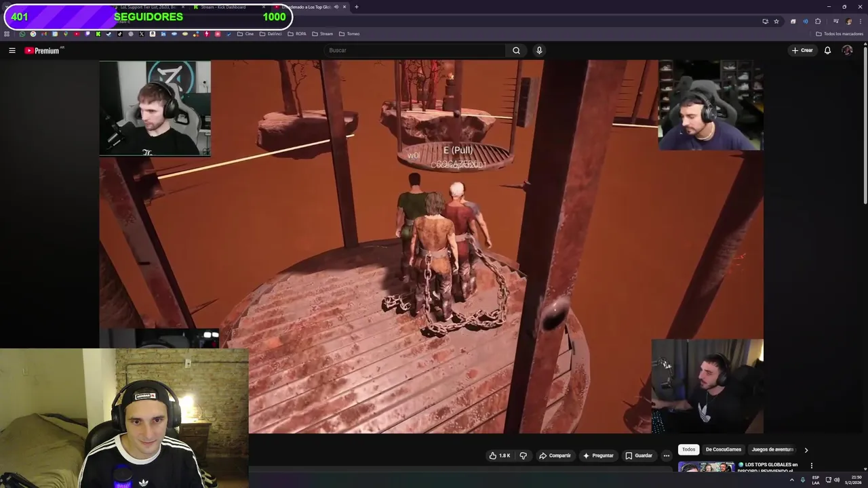Open the Stream bookmarks folder

click(323, 34)
